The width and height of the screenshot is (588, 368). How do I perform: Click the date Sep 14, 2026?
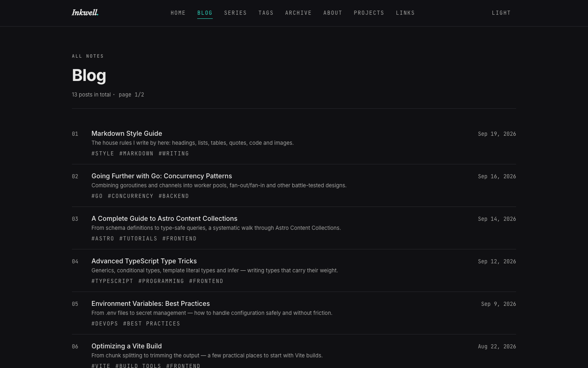click(x=497, y=219)
